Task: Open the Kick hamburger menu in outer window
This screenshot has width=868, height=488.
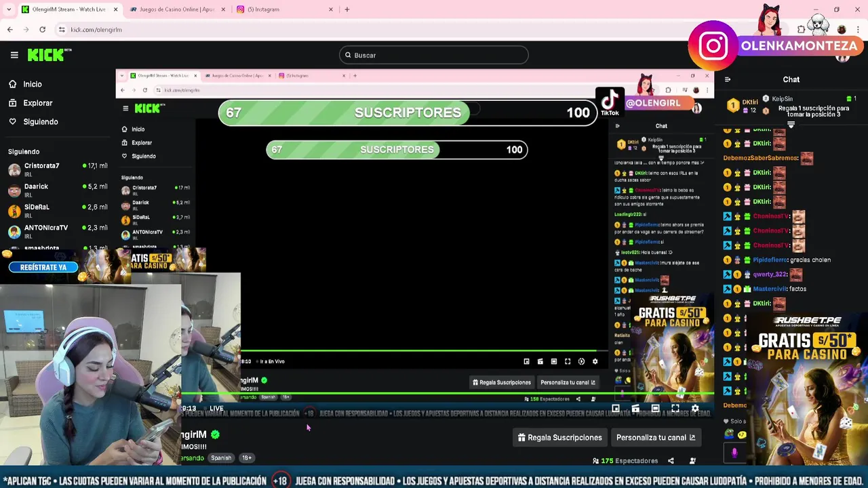Action: click(14, 55)
